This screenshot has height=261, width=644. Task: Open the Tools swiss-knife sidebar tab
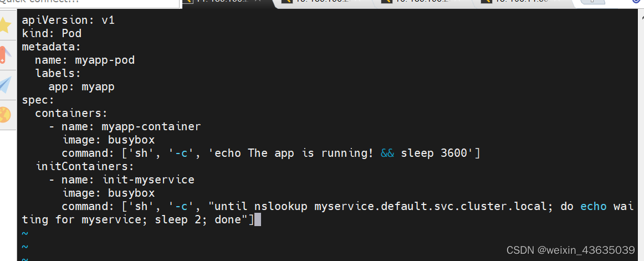[x=6, y=55]
